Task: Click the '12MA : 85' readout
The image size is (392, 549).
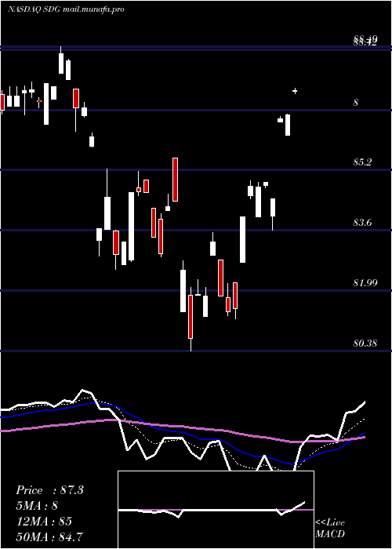Action: click(44, 522)
